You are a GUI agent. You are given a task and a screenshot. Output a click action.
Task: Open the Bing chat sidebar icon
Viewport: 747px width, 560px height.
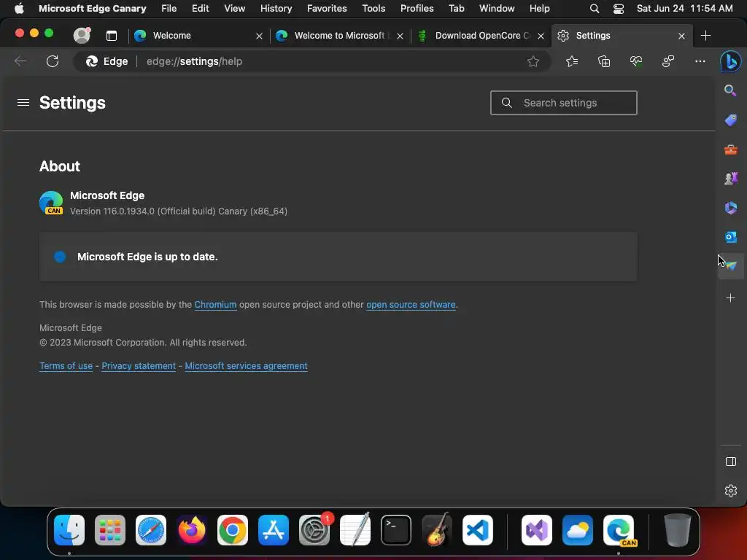[x=730, y=61]
